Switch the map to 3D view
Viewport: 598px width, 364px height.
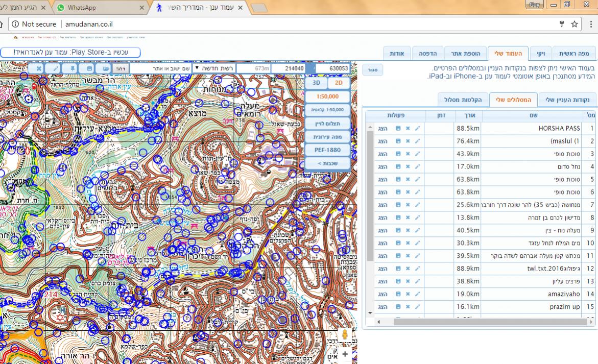[316, 83]
